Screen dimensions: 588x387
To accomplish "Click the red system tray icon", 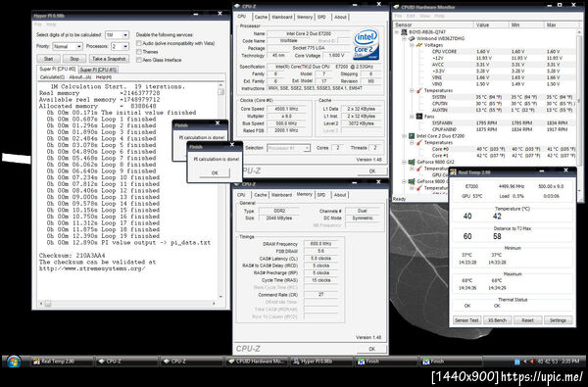I will (x=531, y=362).
